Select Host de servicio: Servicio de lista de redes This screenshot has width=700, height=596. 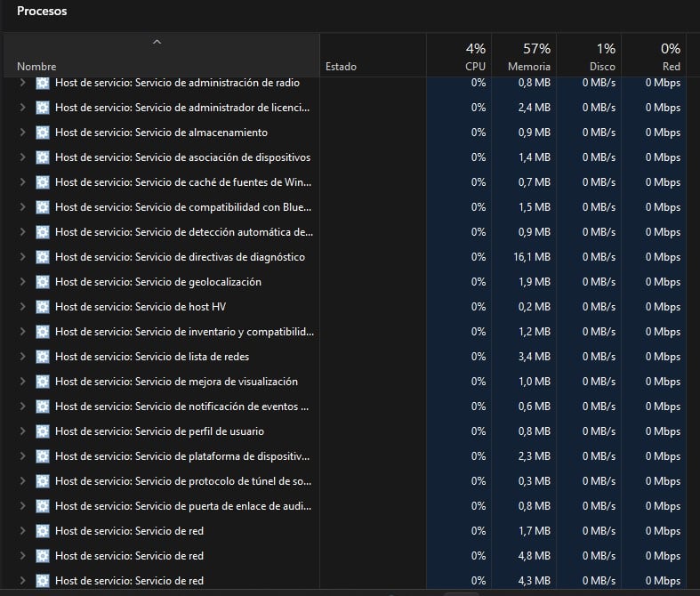point(152,357)
